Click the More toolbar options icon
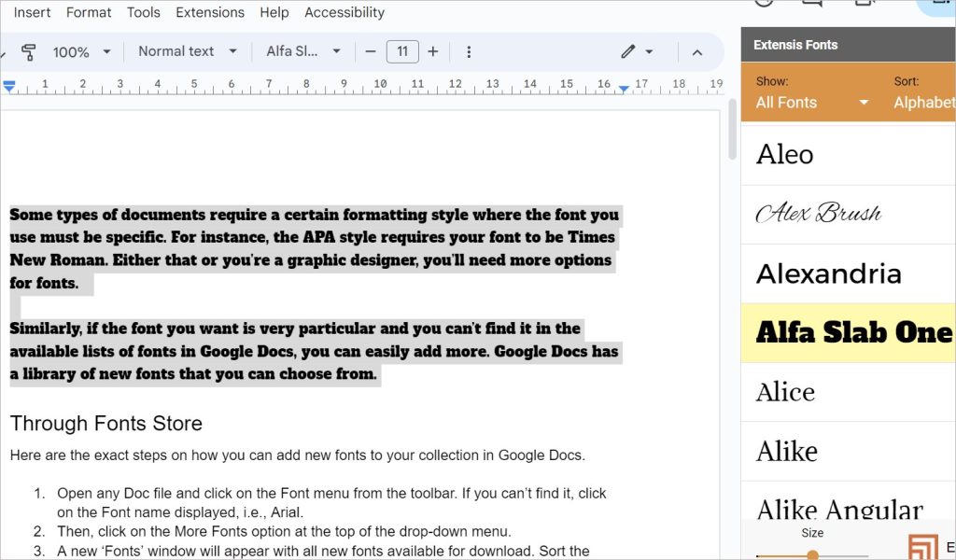The image size is (956, 560). coord(469,51)
